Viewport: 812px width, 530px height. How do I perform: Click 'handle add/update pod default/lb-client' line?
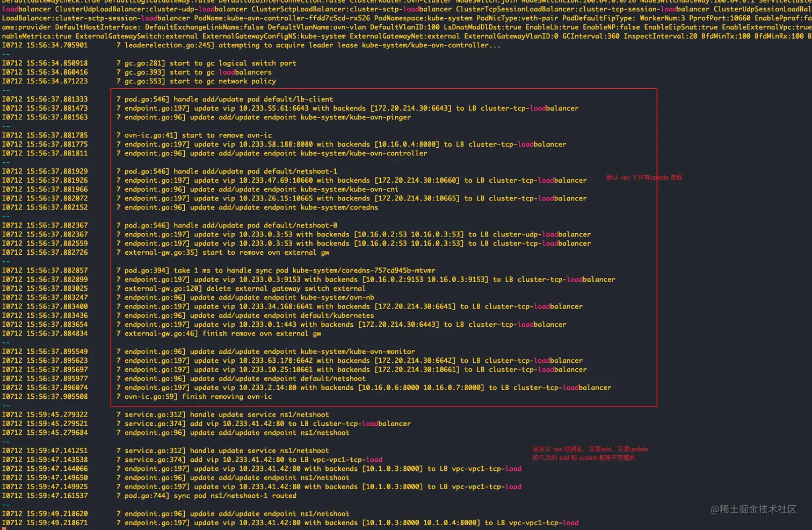(168, 99)
